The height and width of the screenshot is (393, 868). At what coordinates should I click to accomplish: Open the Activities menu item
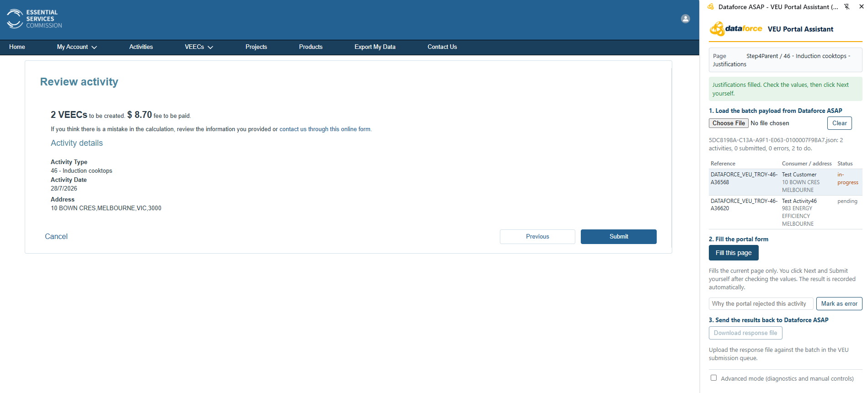pos(141,47)
